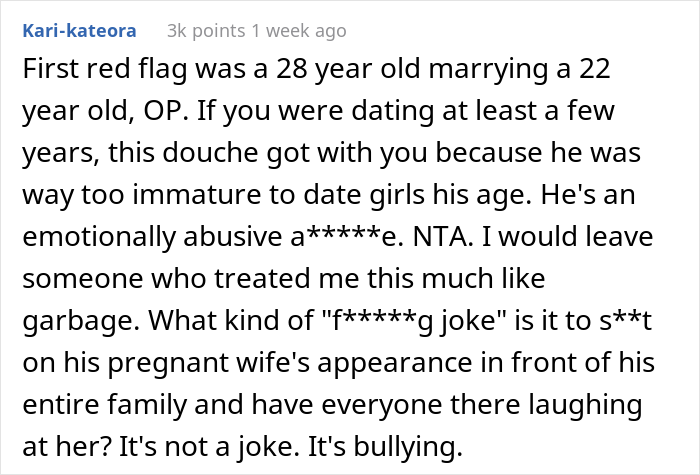Click the "1 week ago" timestamp
This screenshot has height=475, width=700.
pos(300,31)
